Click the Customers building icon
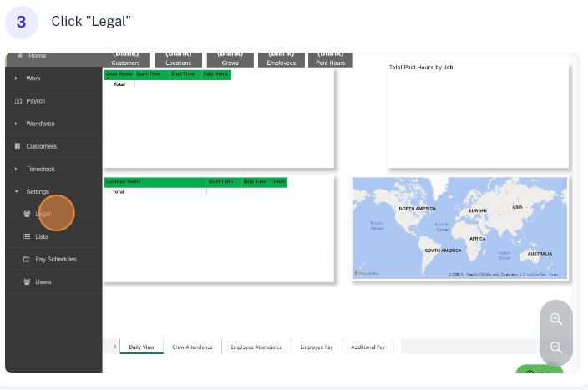Image resolution: width=588 pixels, height=390 pixels. (17, 146)
